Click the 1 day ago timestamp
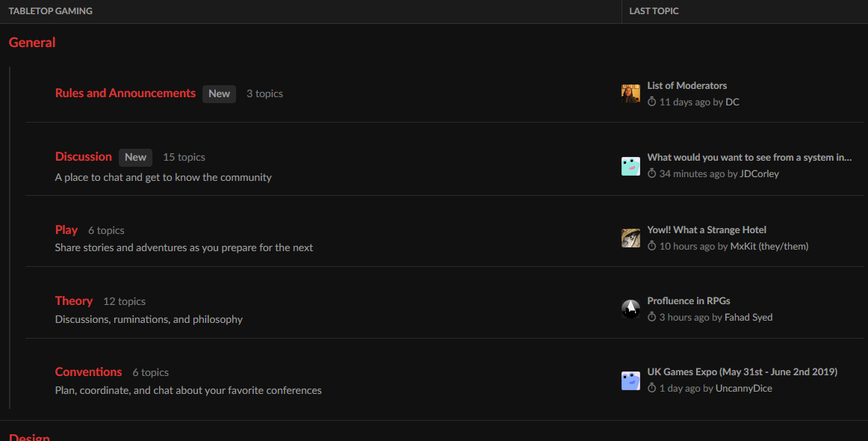This screenshot has height=441, width=868. 680,389
